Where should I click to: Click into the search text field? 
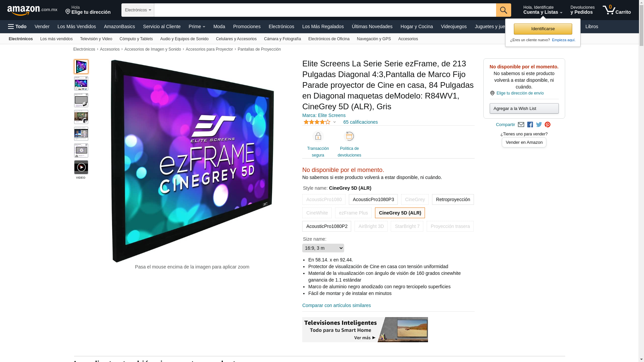click(325, 10)
